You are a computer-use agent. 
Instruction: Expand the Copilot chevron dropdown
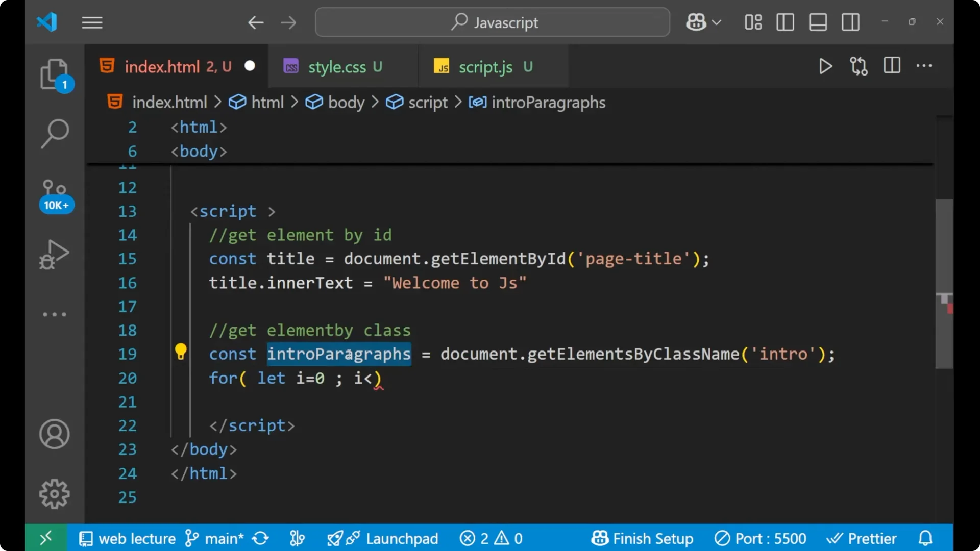[718, 22]
